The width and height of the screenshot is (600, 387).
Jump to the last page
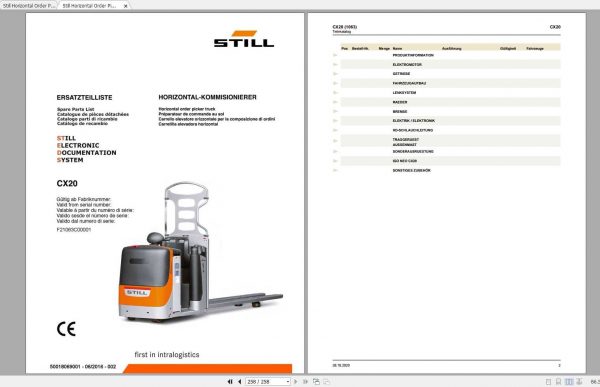[x=305, y=382]
